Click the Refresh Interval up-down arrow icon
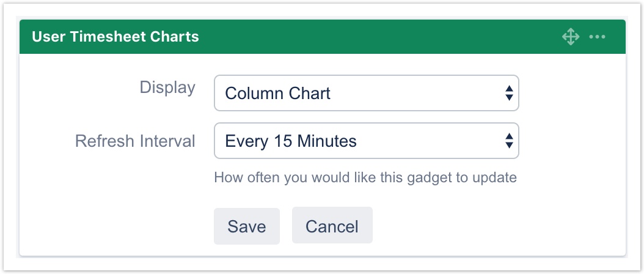The width and height of the screenshot is (644, 274). tap(508, 141)
